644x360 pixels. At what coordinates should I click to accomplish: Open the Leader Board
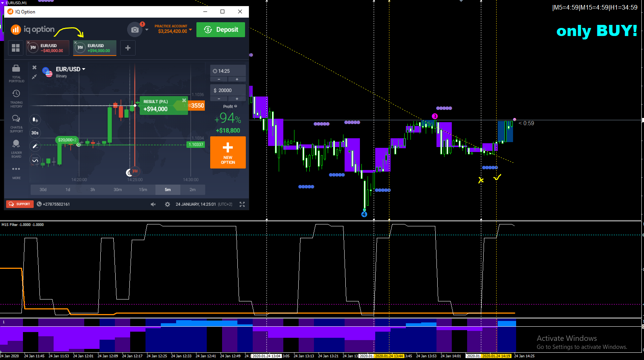point(16,149)
